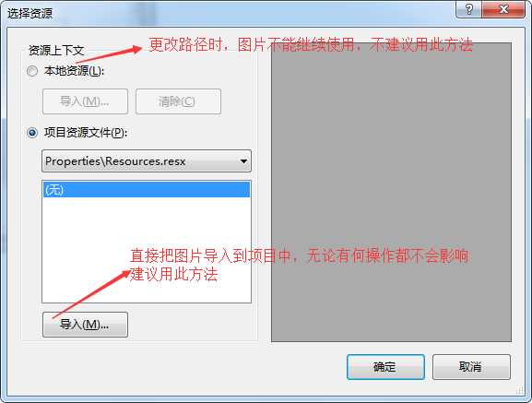Click the gray image preview area

click(x=391, y=192)
